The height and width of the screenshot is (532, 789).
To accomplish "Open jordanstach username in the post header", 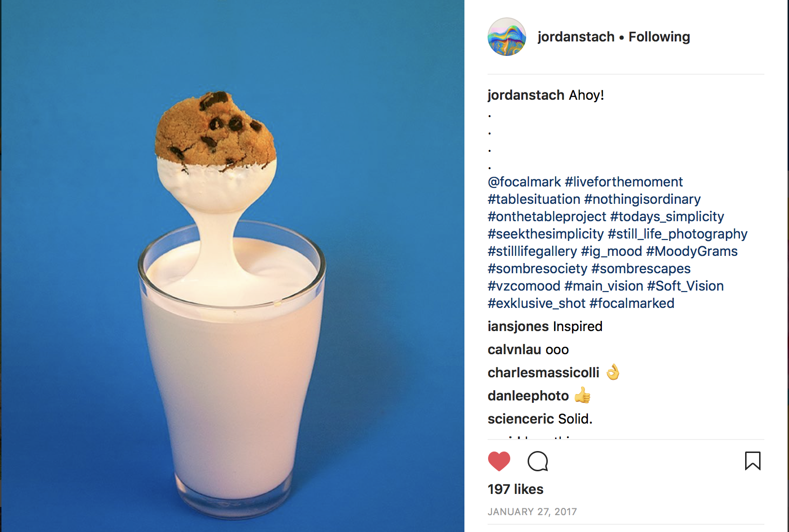I will [576, 37].
